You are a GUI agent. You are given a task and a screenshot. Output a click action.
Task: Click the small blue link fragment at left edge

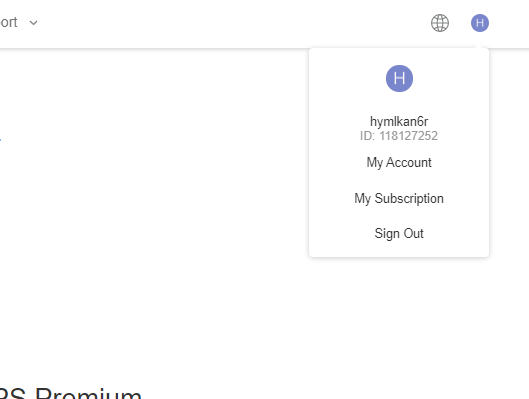coord(0,139)
